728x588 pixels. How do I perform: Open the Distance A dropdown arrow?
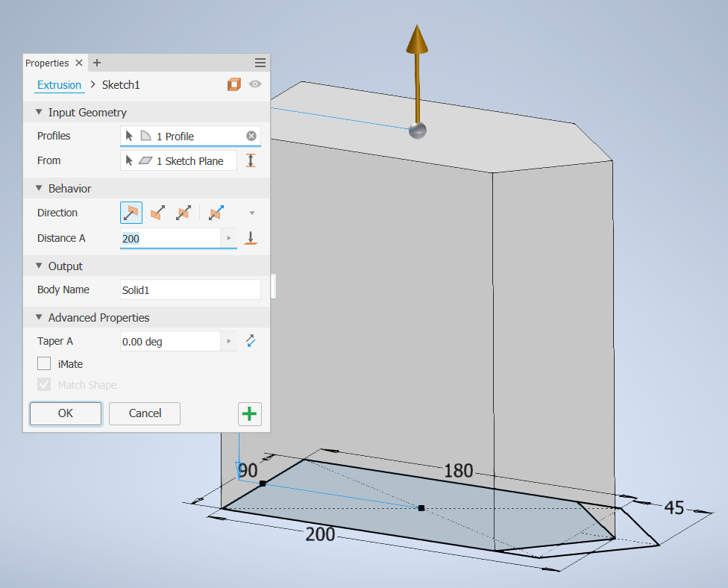(x=229, y=238)
